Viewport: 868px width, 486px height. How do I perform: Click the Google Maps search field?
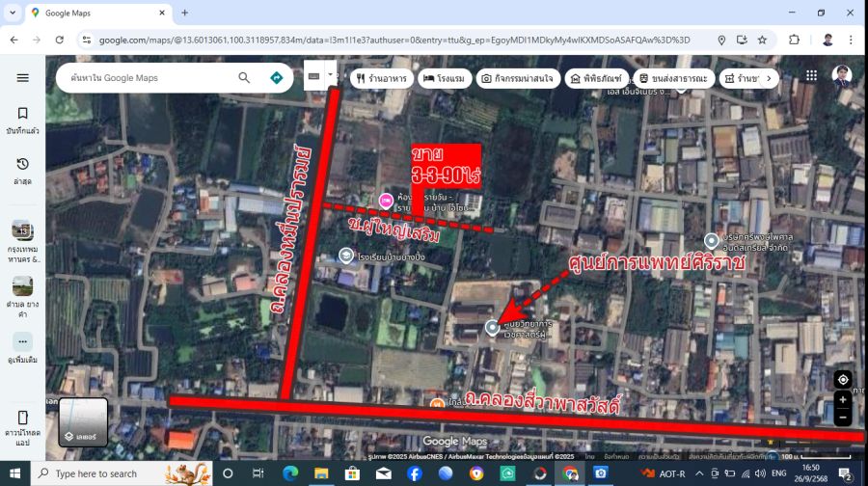tap(145, 78)
